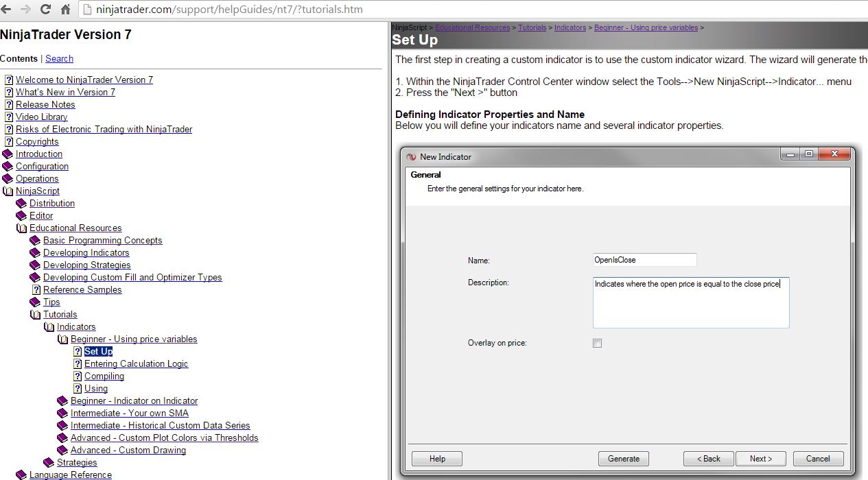Image resolution: width=868 pixels, height=480 pixels.
Task: Open Video Library topic
Action: (42, 117)
